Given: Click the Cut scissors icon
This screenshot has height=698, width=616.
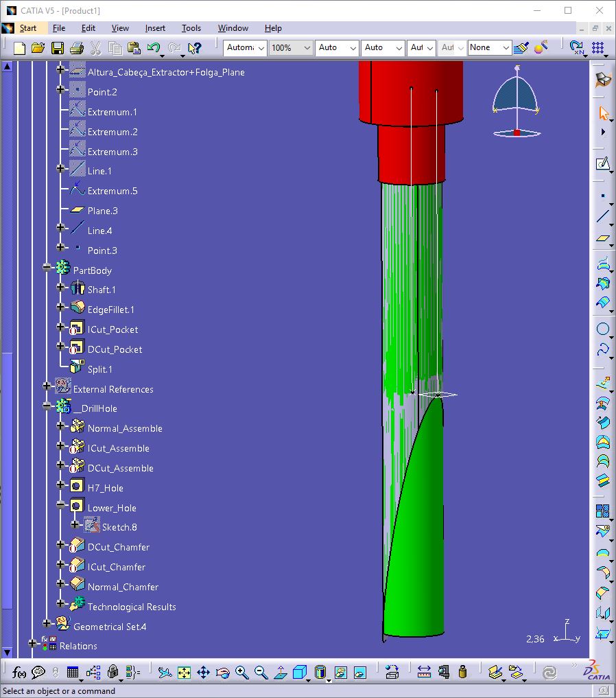Looking at the screenshot, I should click(95, 47).
